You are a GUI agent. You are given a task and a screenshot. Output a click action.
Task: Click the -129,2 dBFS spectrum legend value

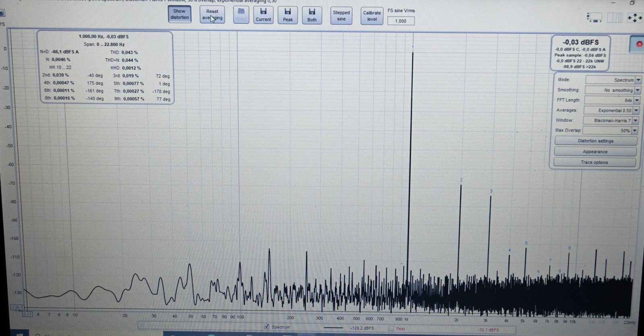pos(362,328)
